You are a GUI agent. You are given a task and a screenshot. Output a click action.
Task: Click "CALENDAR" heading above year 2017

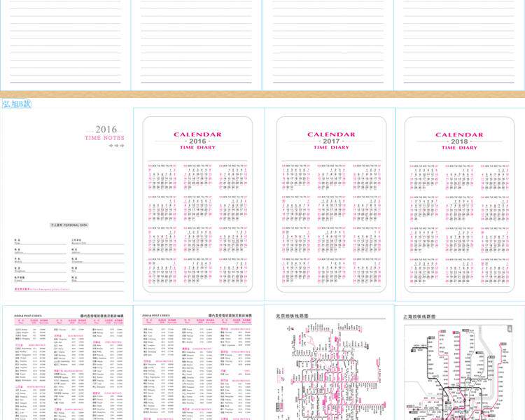tap(331, 134)
